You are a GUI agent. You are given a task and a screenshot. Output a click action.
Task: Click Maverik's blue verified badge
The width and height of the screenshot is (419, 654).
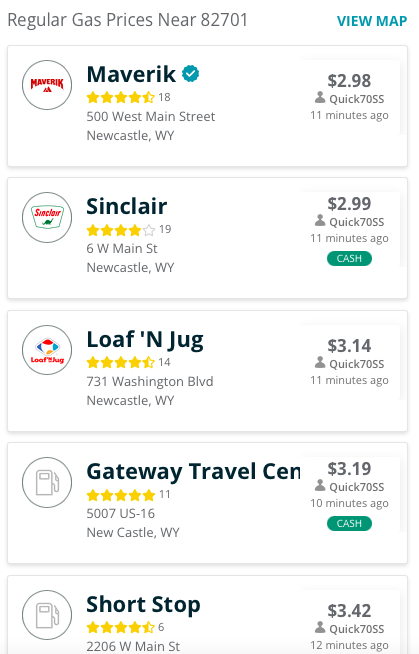(191, 74)
